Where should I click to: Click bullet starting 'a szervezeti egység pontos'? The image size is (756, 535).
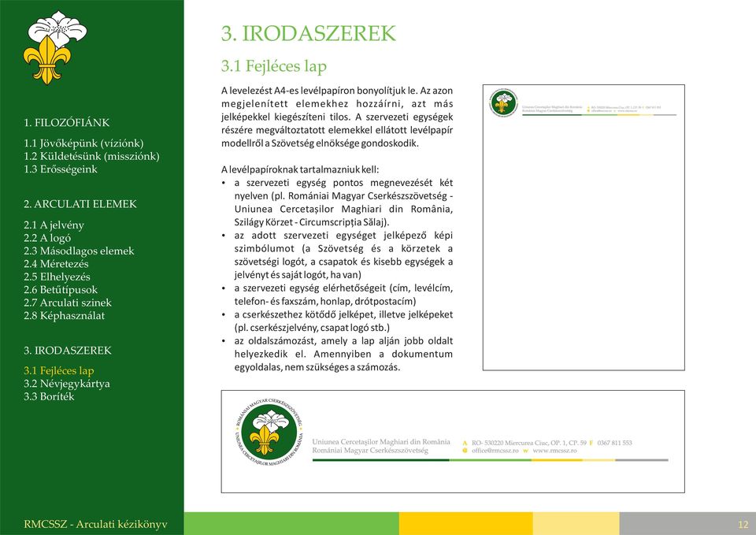click(337, 202)
